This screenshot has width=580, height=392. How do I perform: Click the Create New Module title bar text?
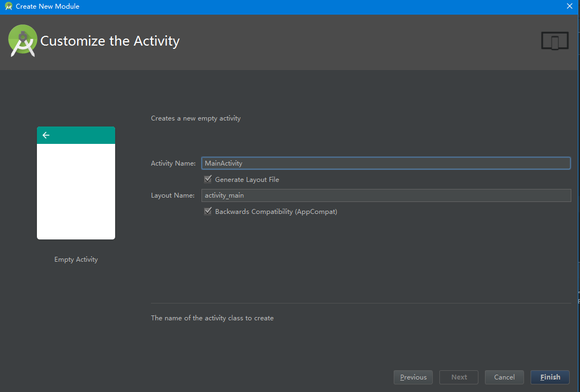click(x=48, y=6)
